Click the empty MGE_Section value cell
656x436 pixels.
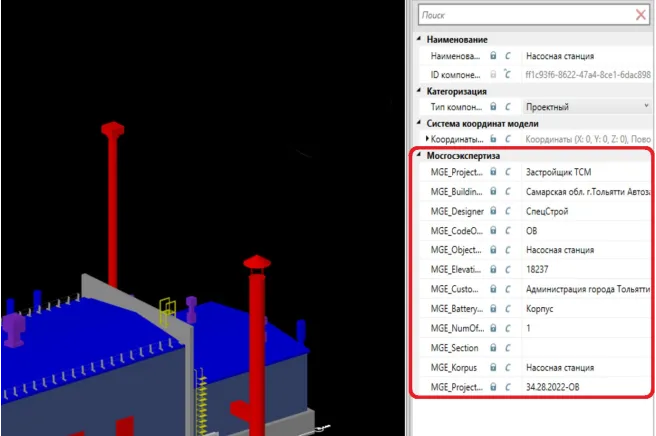tap(587, 348)
